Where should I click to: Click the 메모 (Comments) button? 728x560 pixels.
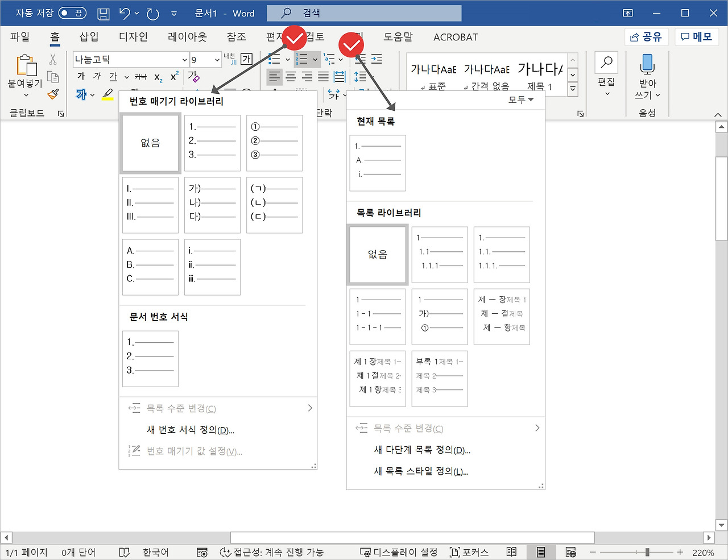(x=697, y=37)
